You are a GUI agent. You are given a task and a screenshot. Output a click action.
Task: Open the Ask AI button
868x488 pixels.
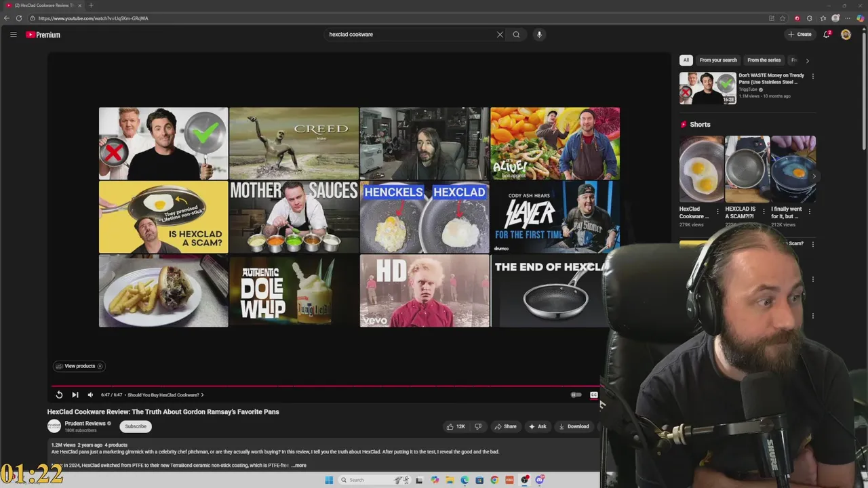pos(538,426)
